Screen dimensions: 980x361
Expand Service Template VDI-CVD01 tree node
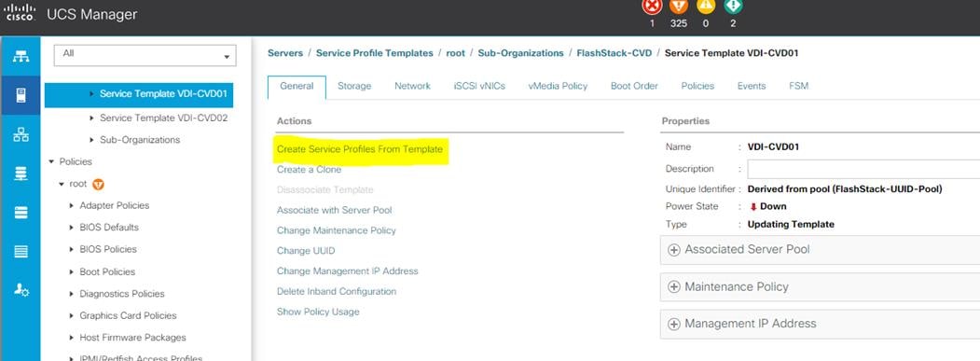[92, 94]
